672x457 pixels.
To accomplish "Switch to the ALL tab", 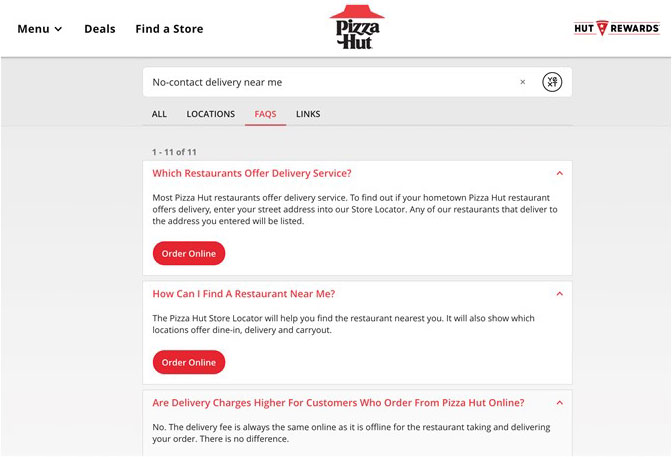I will (x=159, y=114).
